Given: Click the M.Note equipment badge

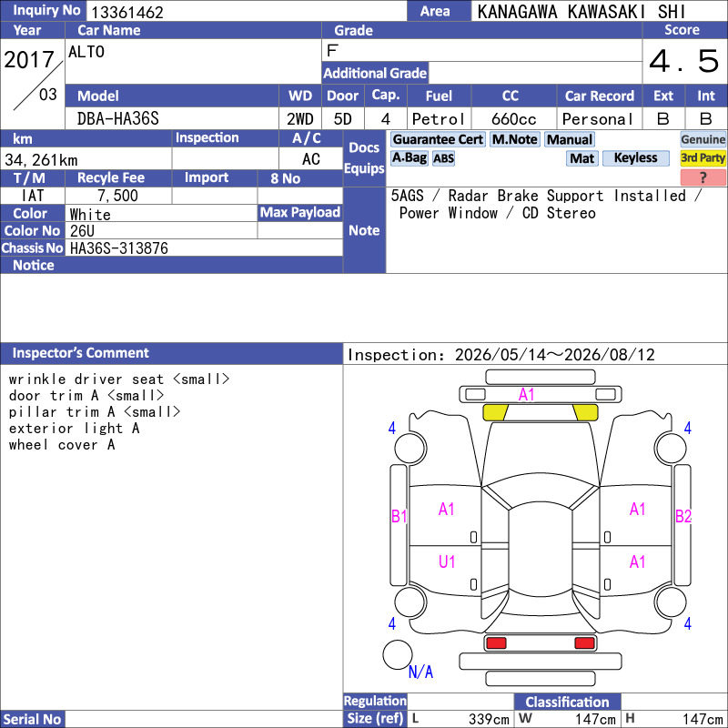Looking at the screenshot, I should (515, 140).
